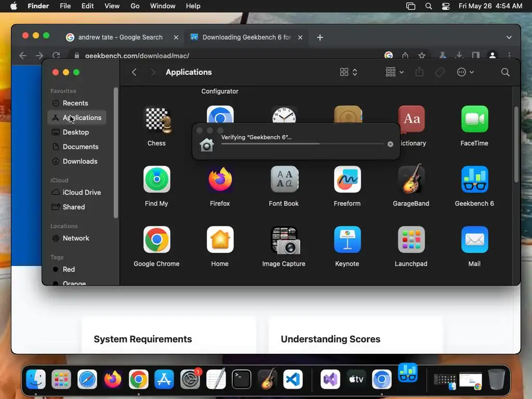This screenshot has width=532, height=399.
Task: Bookmark the page with Chrome's star icon
Action: coord(422,55)
